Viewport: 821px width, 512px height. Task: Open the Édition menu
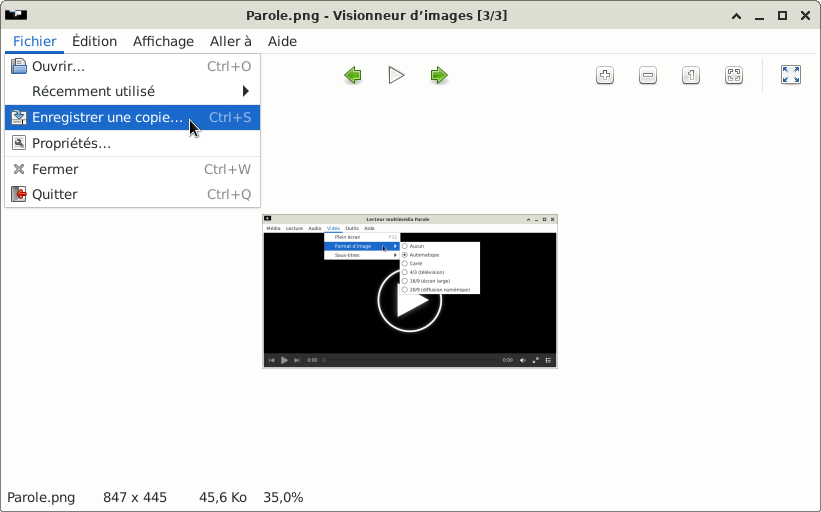click(x=94, y=41)
